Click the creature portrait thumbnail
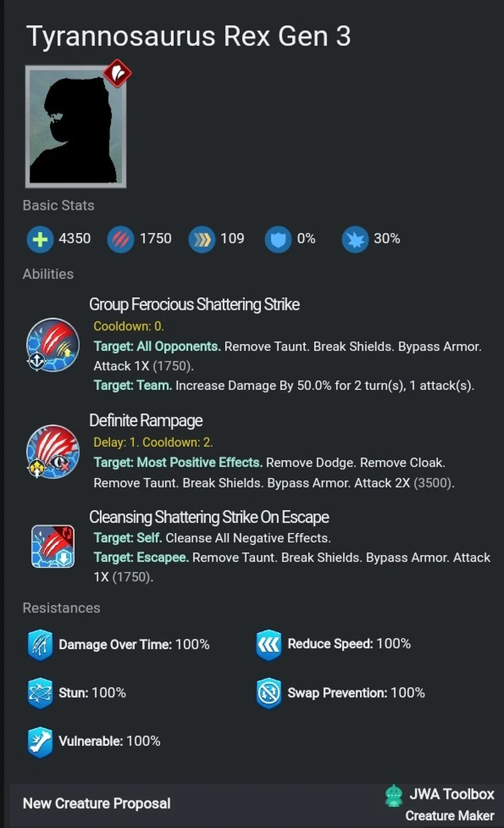 [75, 127]
